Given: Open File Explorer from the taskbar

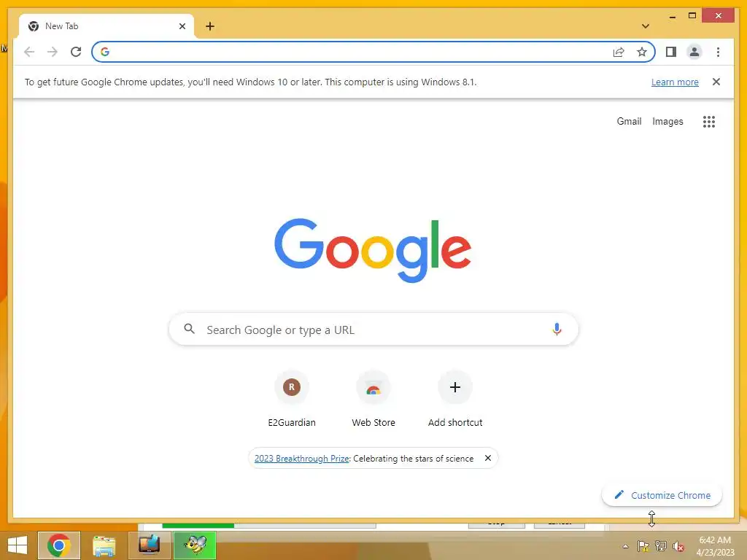Looking at the screenshot, I should (104, 545).
